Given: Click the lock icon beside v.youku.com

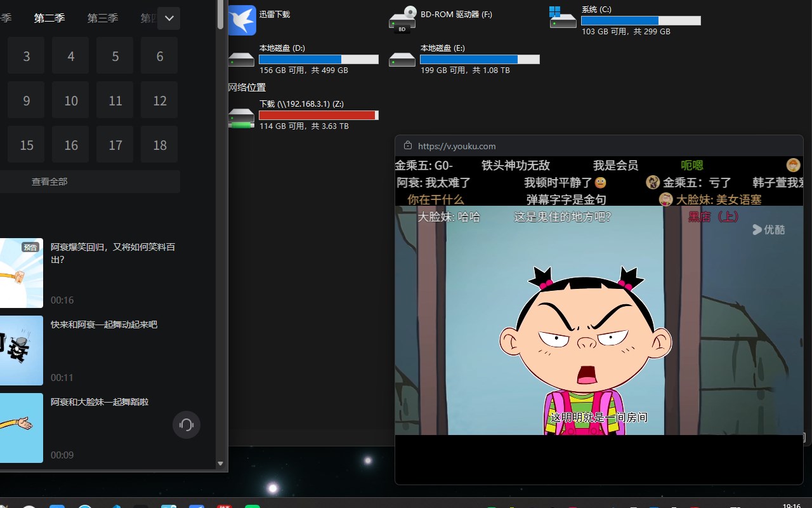Looking at the screenshot, I should [408, 145].
